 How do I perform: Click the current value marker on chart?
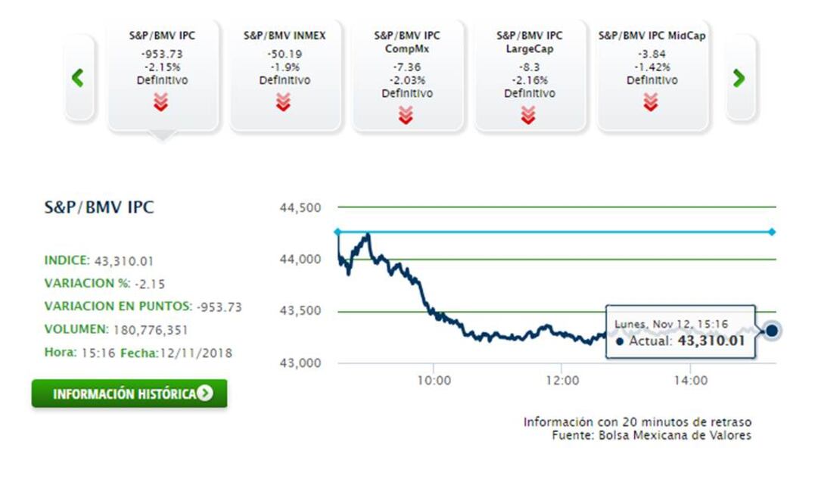tap(772, 330)
